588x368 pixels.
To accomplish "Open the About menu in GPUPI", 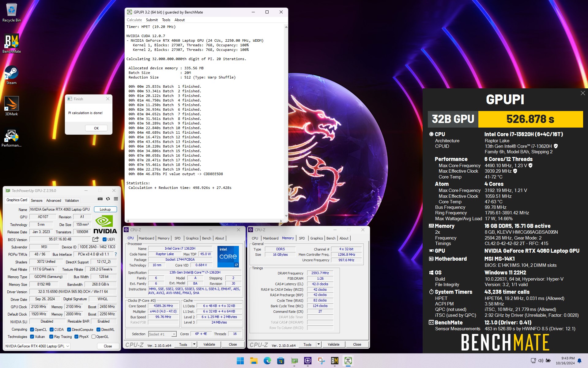I will (180, 20).
